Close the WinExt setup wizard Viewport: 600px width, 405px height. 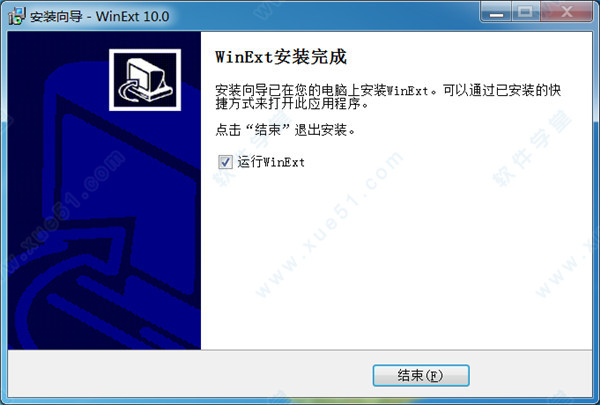coord(567,12)
